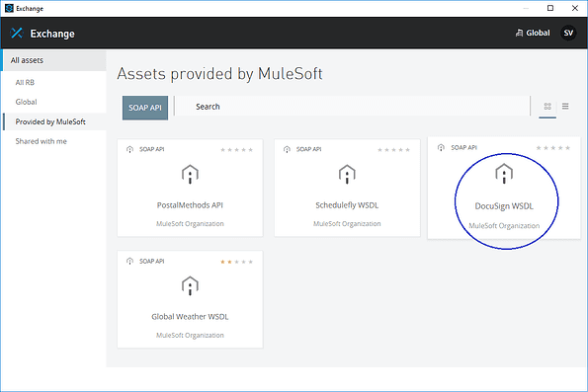Click MuleSoft Organization under Global Weather WSDL

coord(190,336)
